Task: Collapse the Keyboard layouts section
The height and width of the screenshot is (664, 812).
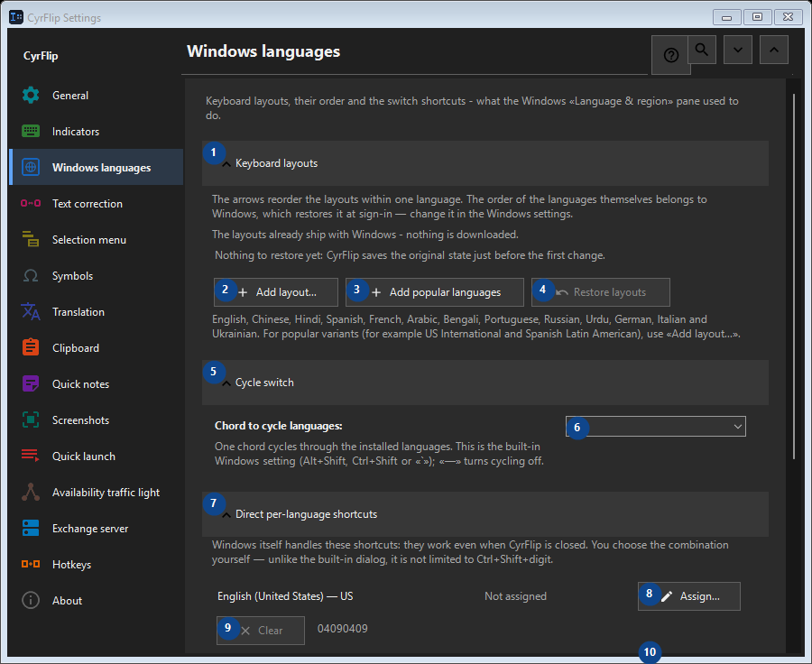Action: 484,163
